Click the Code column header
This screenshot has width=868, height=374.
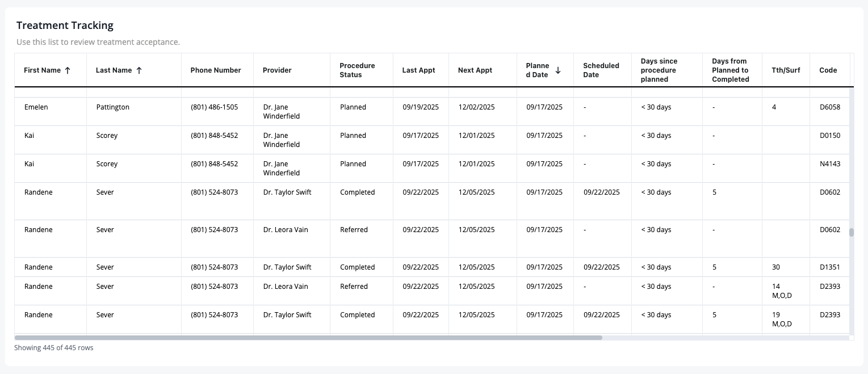pos(828,70)
